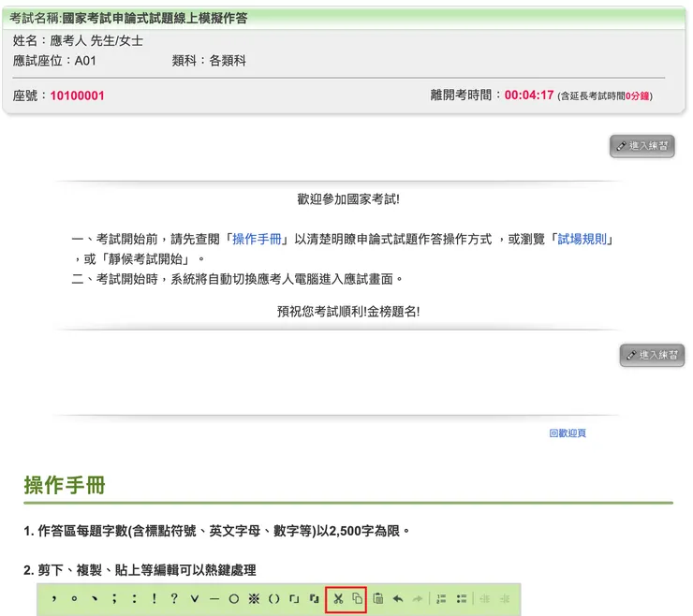This screenshot has height=616, width=693.
Task: Open the 試場規則 link
Action: coord(582,239)
